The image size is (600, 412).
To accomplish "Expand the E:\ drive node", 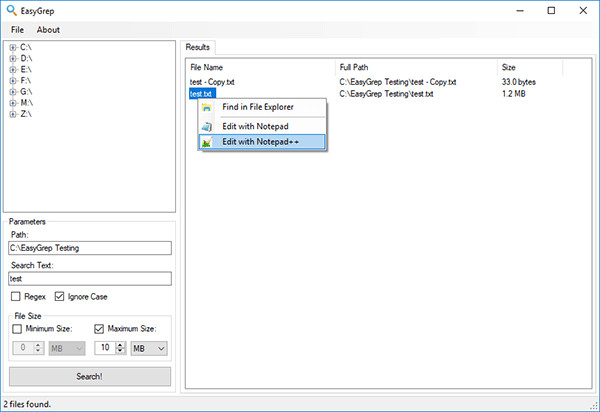I will click(x=13, y=70).
